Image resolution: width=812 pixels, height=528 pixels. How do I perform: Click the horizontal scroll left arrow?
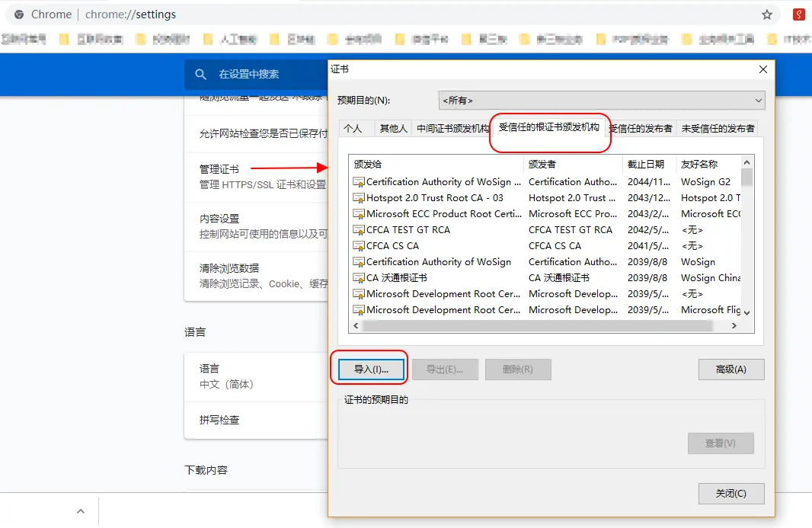click(356, 326)
